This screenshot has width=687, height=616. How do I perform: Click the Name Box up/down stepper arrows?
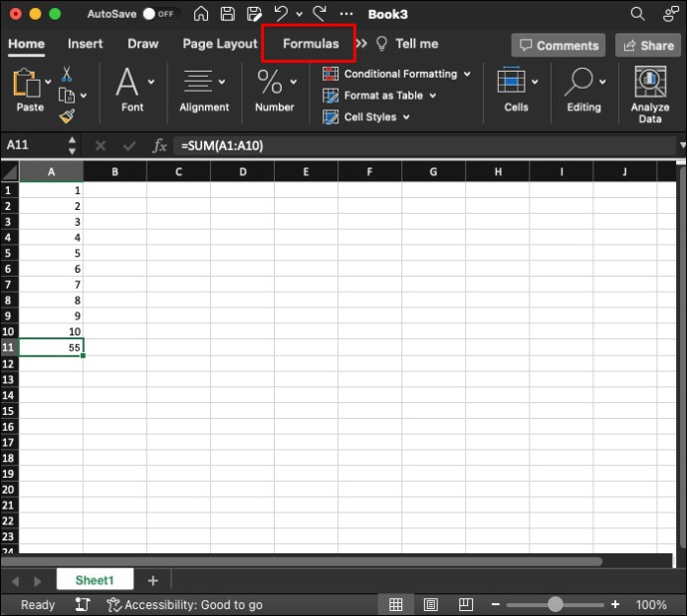(x=72, y=145)
